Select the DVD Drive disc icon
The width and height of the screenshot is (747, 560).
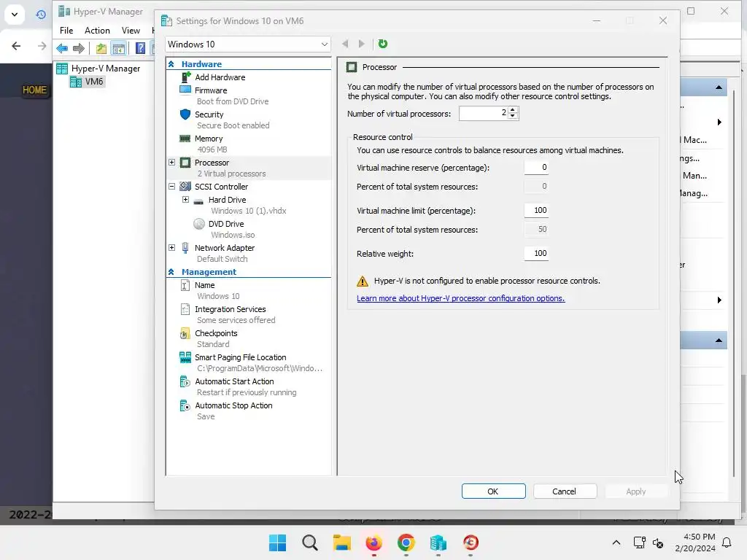tap(199, 224)
